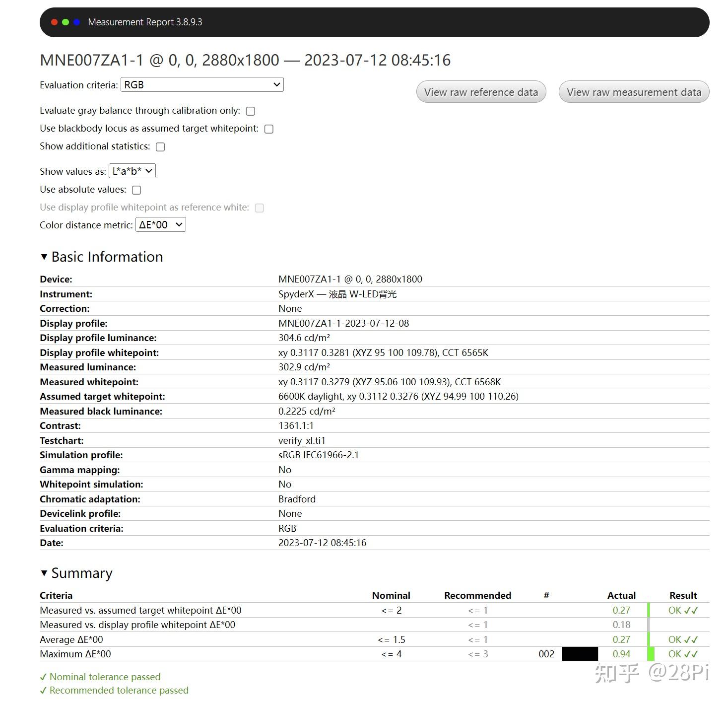This screenshot has height=702, width=728.
Task: Click the blue traffic light dot
Action: (x=75, y=22)
